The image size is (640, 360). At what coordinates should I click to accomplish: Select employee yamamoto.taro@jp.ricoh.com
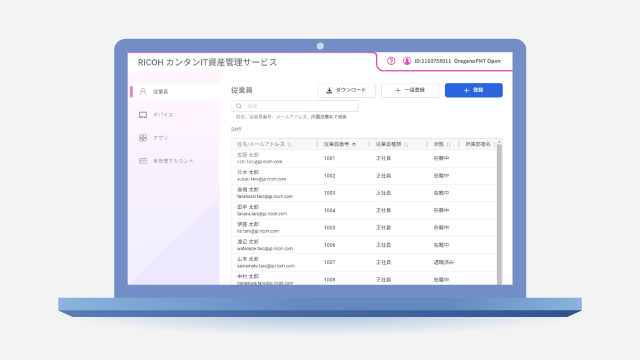pos(266,266)
